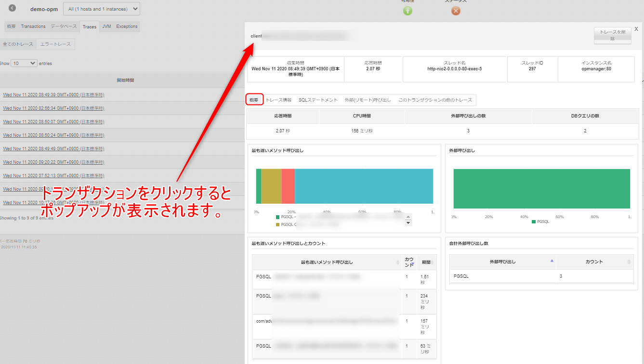Image resolution: width=644 pixels, height=364 pixels.
Task: Open the Show entries count dropdown
Action: 24,63
